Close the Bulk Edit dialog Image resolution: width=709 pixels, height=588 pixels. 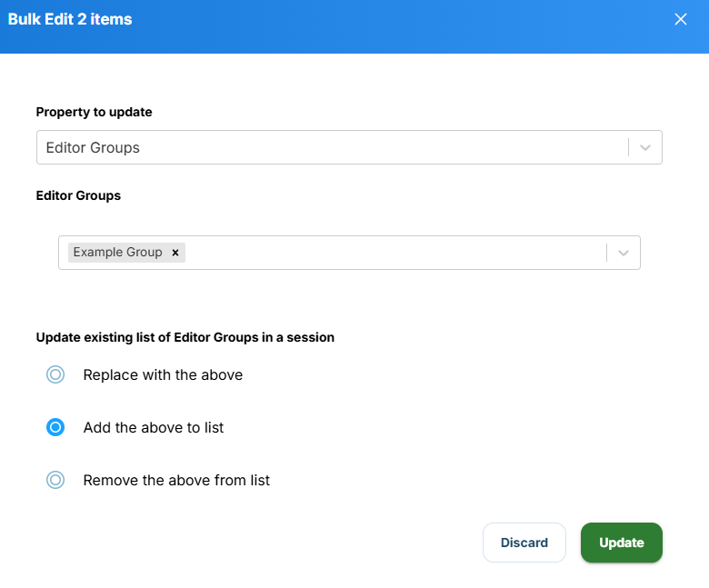click(x=681, y=19)
